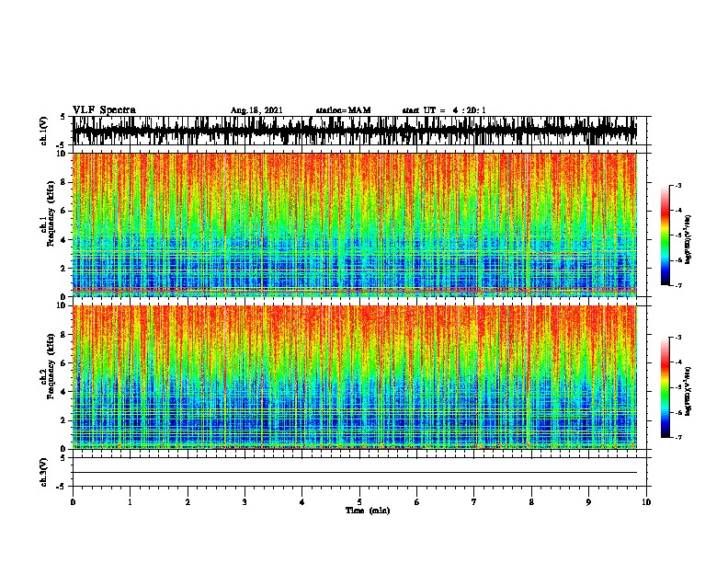
Task: Click the "-3" label on the ch.2 colorbar
Action: point(678,338)
